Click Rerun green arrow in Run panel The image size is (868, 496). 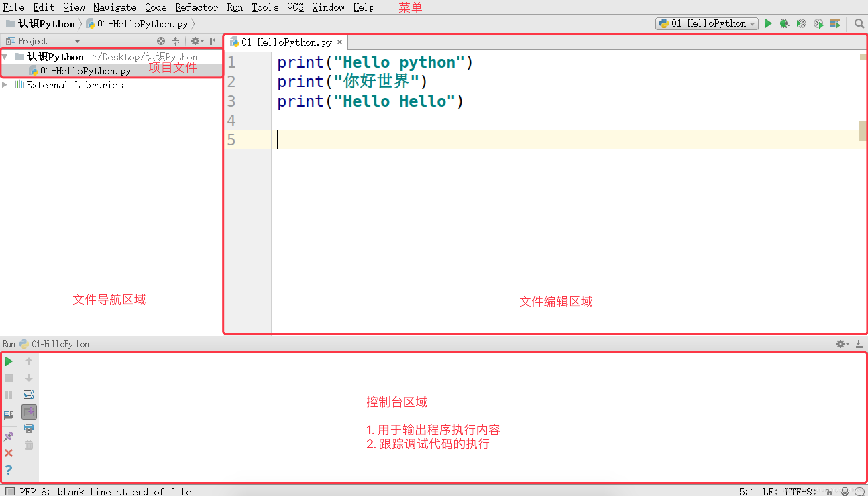(x=9, y=361)
